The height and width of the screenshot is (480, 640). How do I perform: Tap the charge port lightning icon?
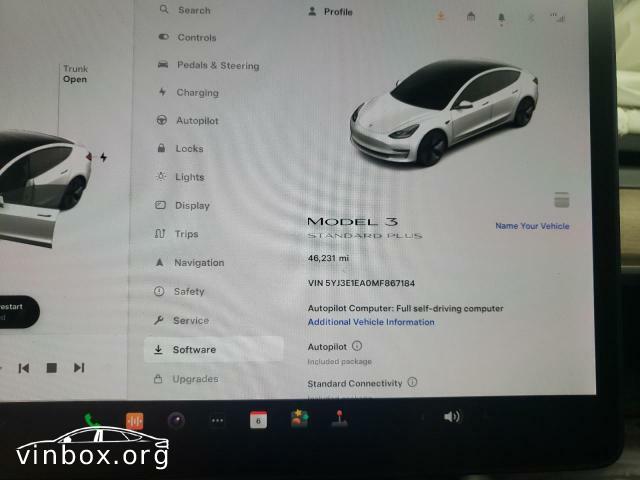(104, 157)
